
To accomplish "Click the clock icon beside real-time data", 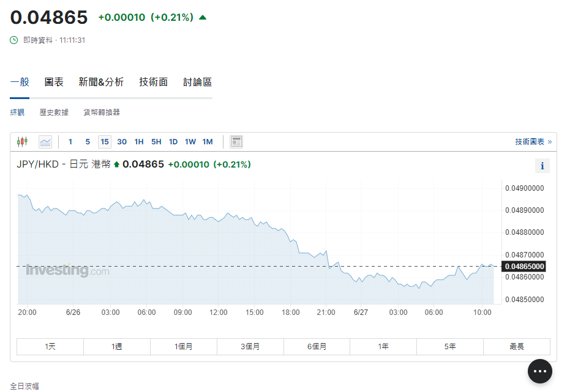I will 14,40.
